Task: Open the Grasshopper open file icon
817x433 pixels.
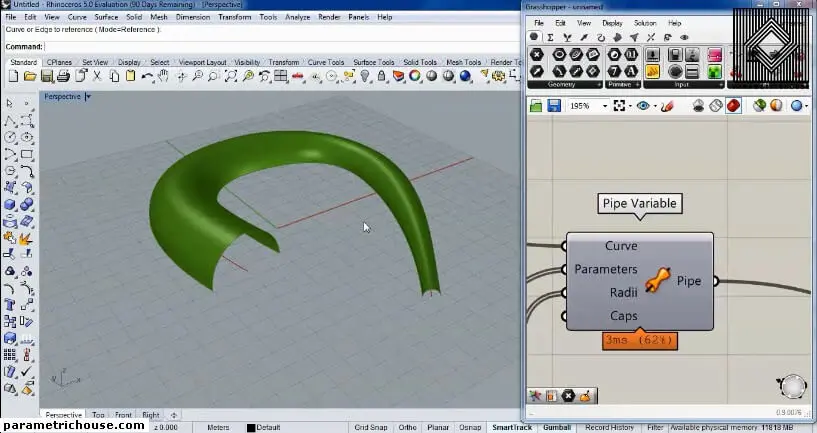Action: point(537,106)
